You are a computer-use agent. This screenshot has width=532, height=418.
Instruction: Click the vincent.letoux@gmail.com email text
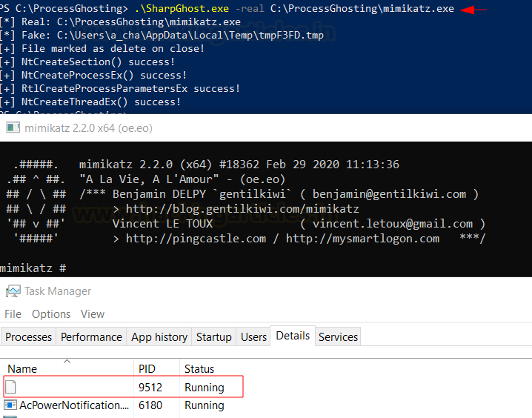point(393,224)
